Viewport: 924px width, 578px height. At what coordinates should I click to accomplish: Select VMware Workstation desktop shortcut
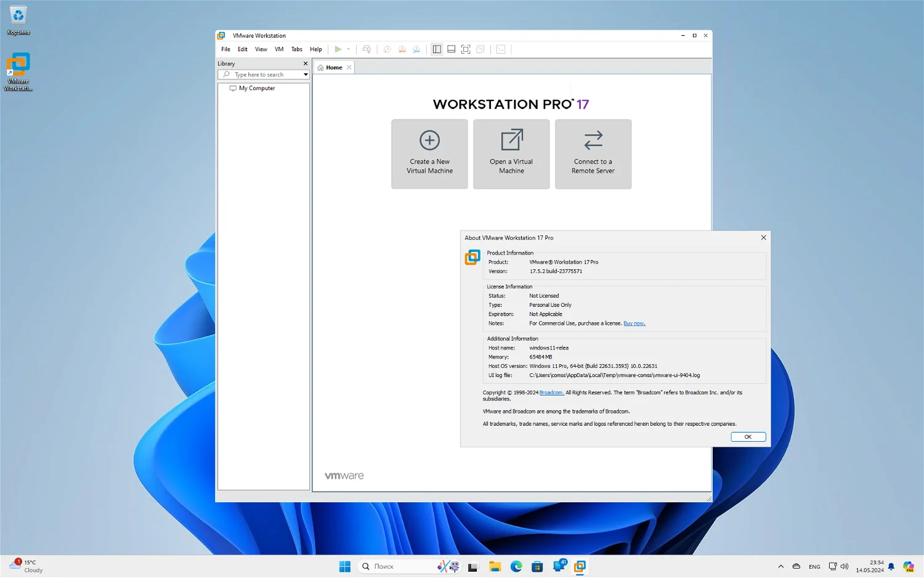pyautogui.click(x=18, y=72)
